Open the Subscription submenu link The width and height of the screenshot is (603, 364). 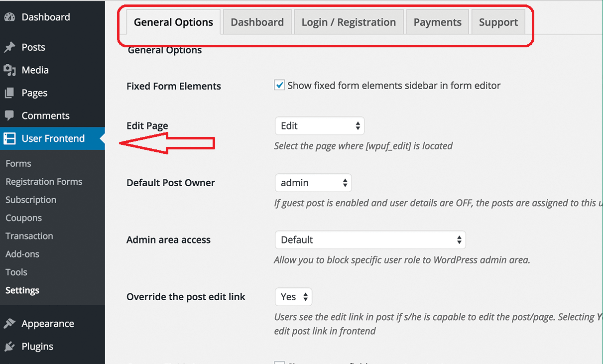click(x=31, y=200)
